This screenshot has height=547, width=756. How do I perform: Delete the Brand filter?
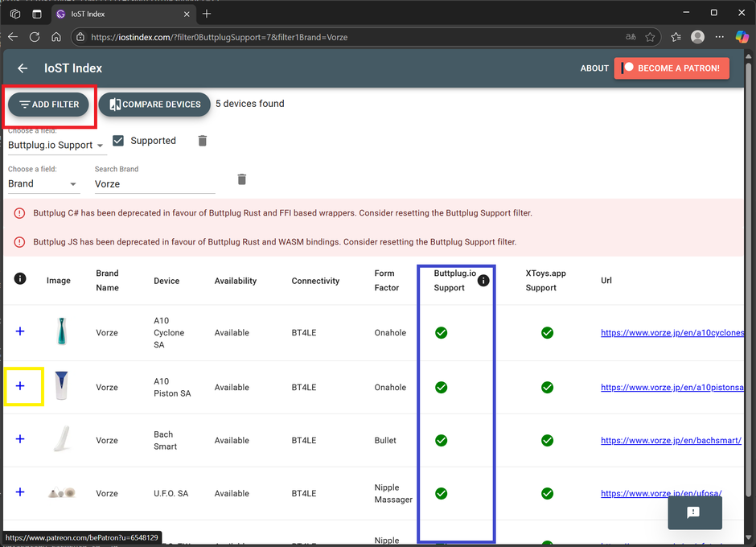[242, 179]
